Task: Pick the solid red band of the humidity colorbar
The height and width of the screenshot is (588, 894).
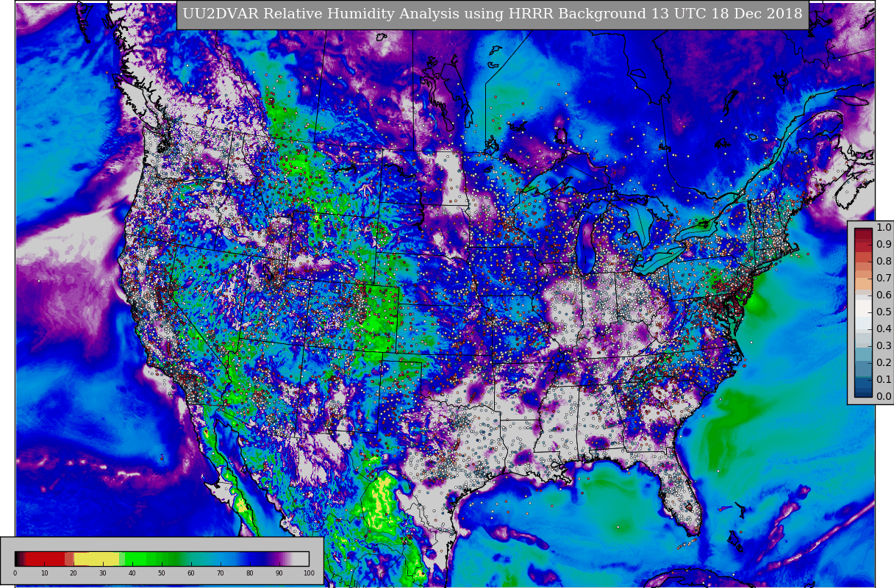Action: 45,559
